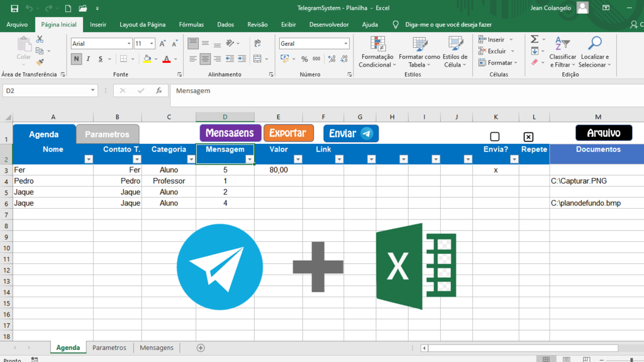Insert an AutoSum formula

535,39
